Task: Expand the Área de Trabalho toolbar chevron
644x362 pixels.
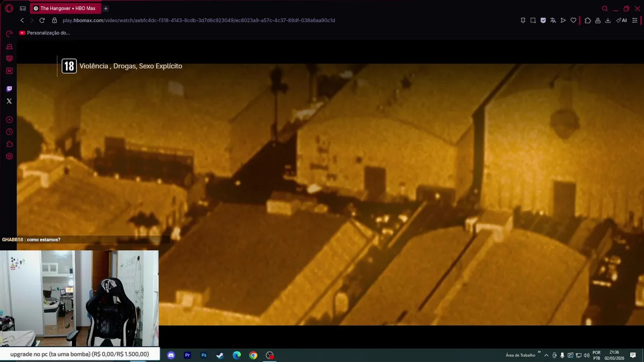Action: pos(539,352)
